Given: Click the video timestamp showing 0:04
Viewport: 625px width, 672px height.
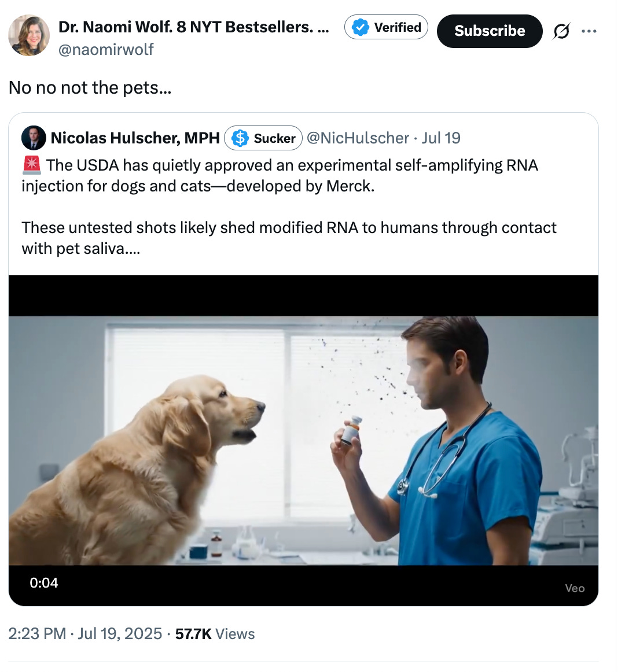Looking at the screenshot, I should 45,583.
